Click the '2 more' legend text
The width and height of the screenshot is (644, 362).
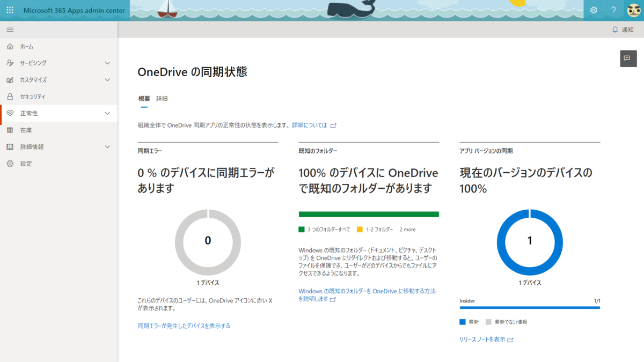click(x=407, y=230)
